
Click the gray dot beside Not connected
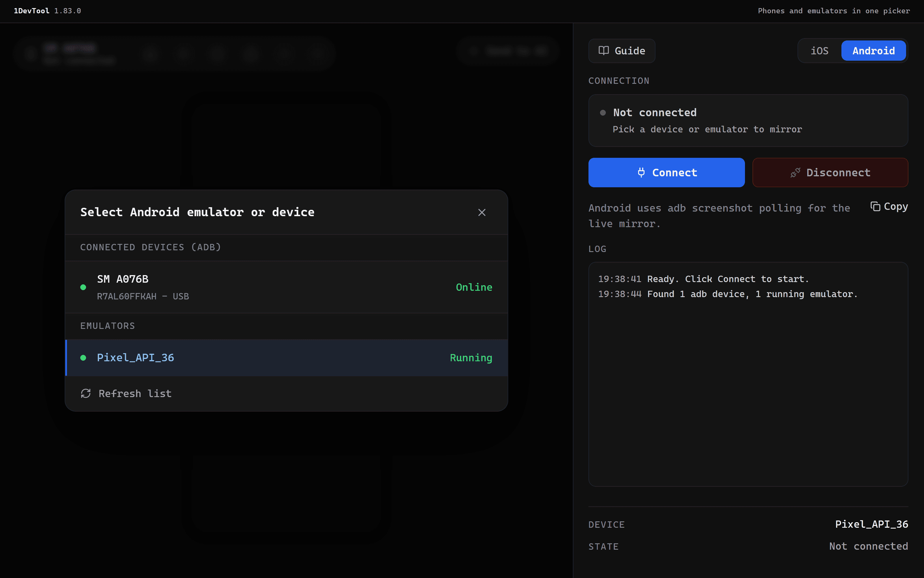click(x=603, y=112)
